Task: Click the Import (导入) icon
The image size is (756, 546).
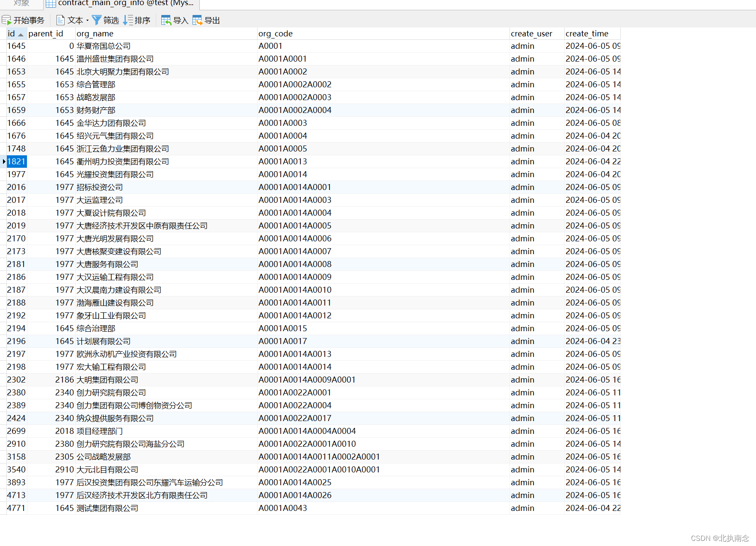Action: pyautogui.click(x=166, y=20)
